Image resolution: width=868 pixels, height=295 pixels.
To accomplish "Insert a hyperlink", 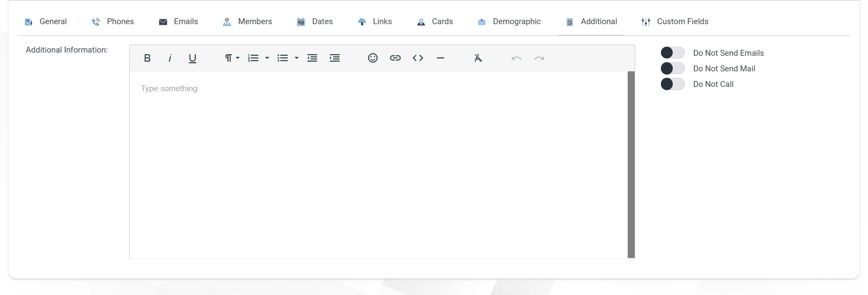I will pos(395,58).
